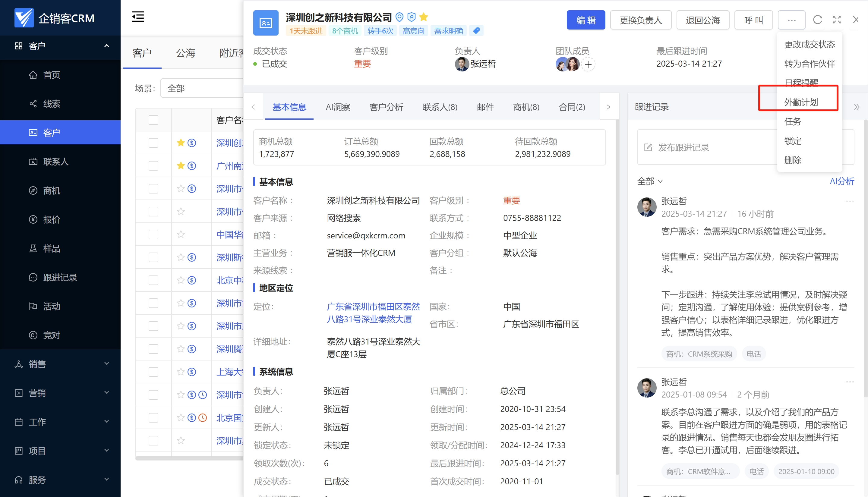The height and width of the screenshot is (497, 868).
Task: Check the select-all checkbox in table header
Action: pyautogui.click(x=153, y=120)
